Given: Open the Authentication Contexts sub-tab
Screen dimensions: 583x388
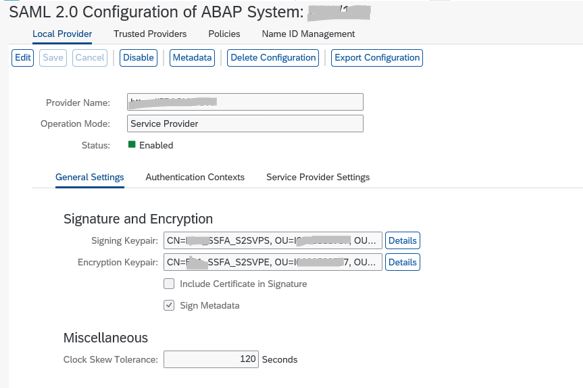Looking at the screenshot, I should click(195, 177).
